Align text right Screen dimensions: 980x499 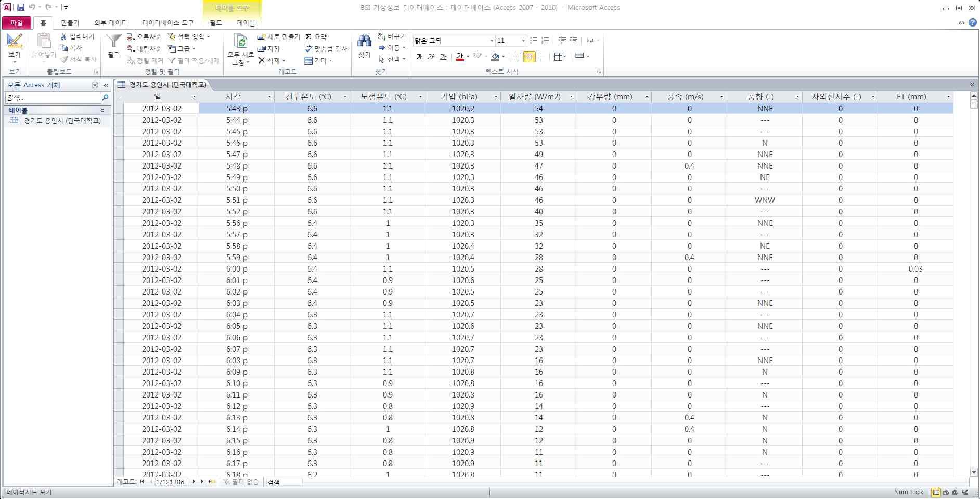541,57
